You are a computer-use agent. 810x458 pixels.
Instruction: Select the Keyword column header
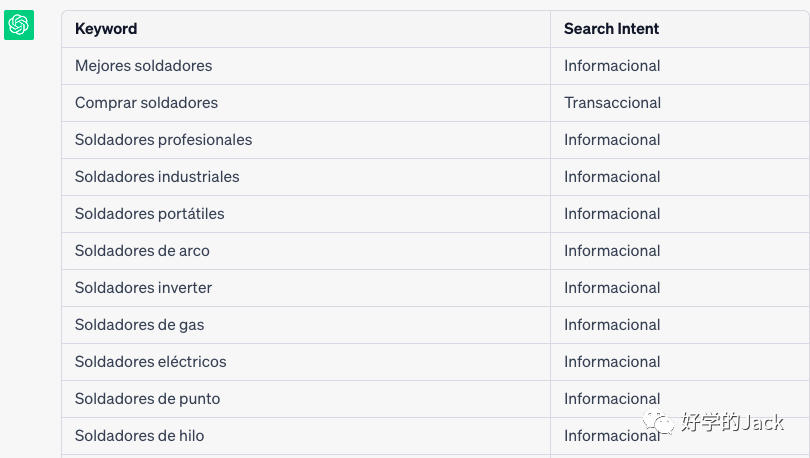tap(106, 29)
